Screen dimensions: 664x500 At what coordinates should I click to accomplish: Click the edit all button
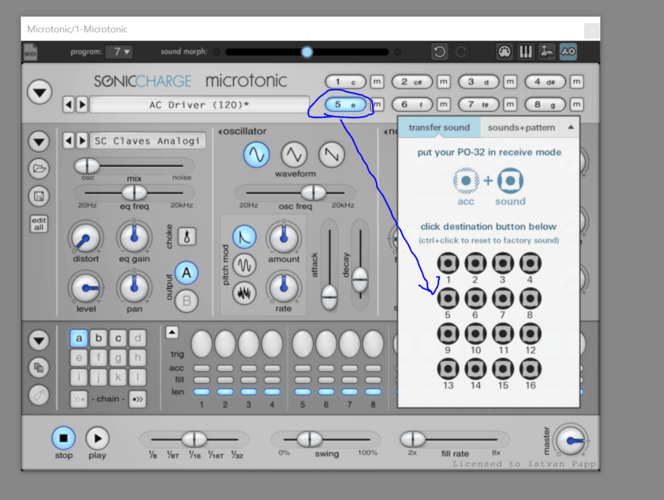pos(39,224)
